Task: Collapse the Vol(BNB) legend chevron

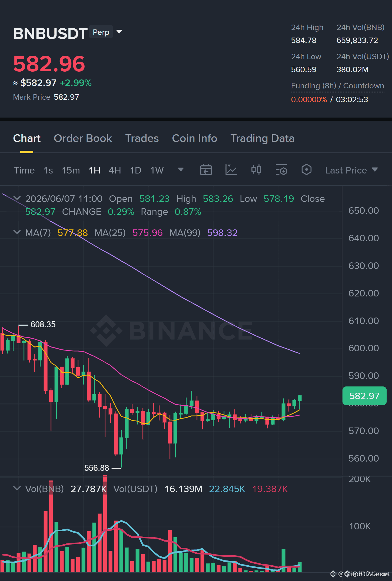Action: (x=17, y=488)
